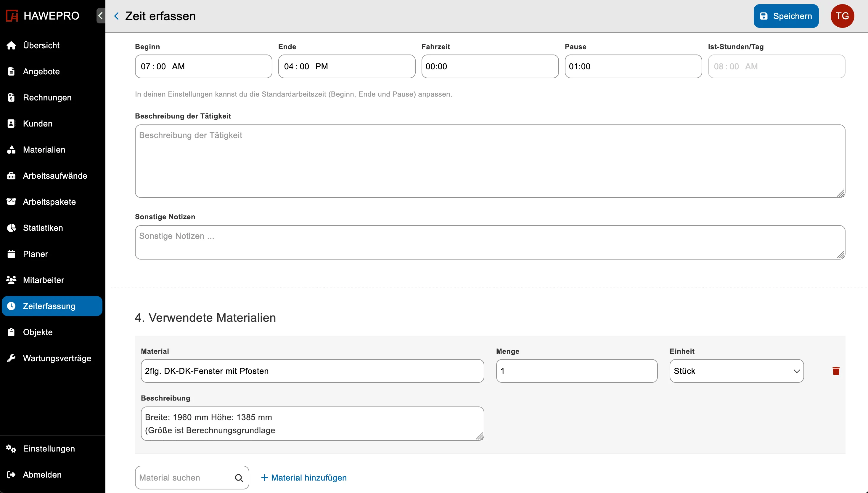Viewport: 868px width, 493px height.
Task: Click the HAWEPRO logo icon
Action: pos(12,16)
